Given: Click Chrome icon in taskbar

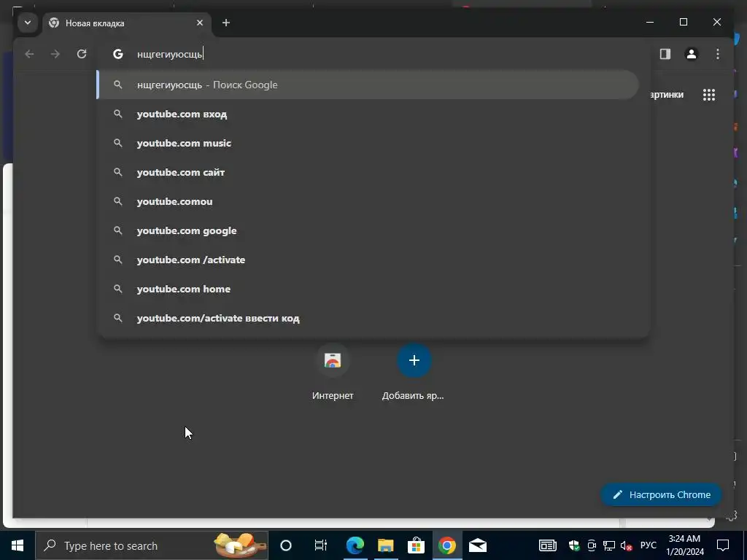Looking at the screenshot, I should [447, 545].
